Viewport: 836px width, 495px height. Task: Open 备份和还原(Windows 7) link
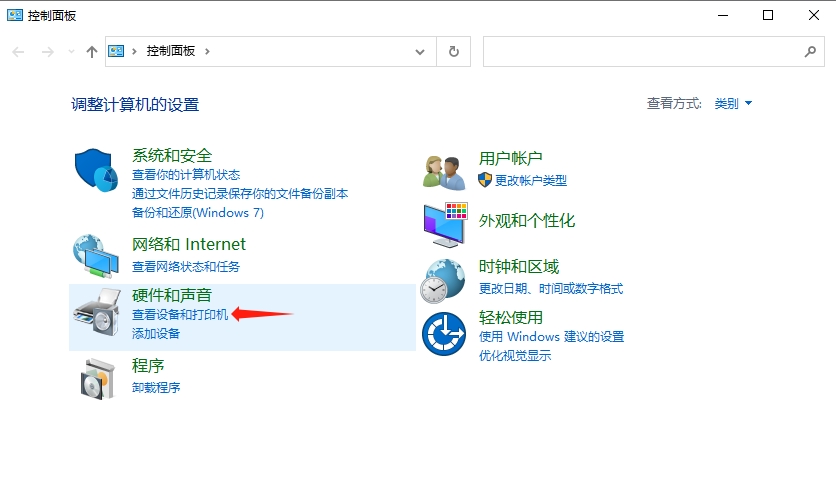coord(198,213)
